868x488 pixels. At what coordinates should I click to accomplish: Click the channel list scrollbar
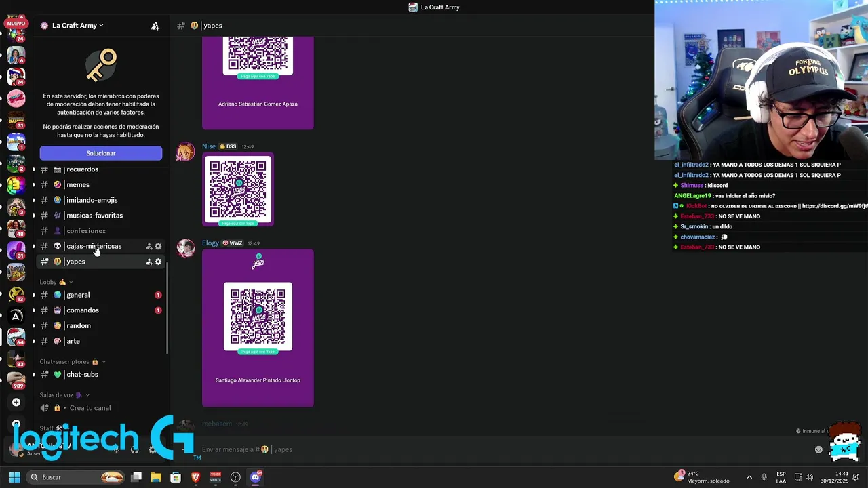coord(167,307)
